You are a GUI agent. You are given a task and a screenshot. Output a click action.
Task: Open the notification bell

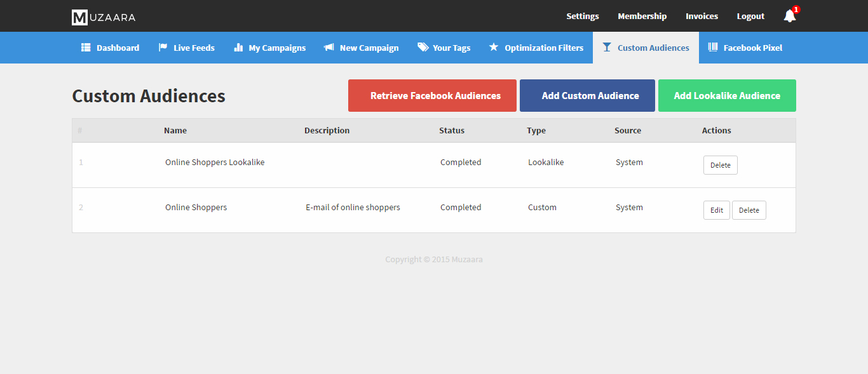(x=790, y=16)
